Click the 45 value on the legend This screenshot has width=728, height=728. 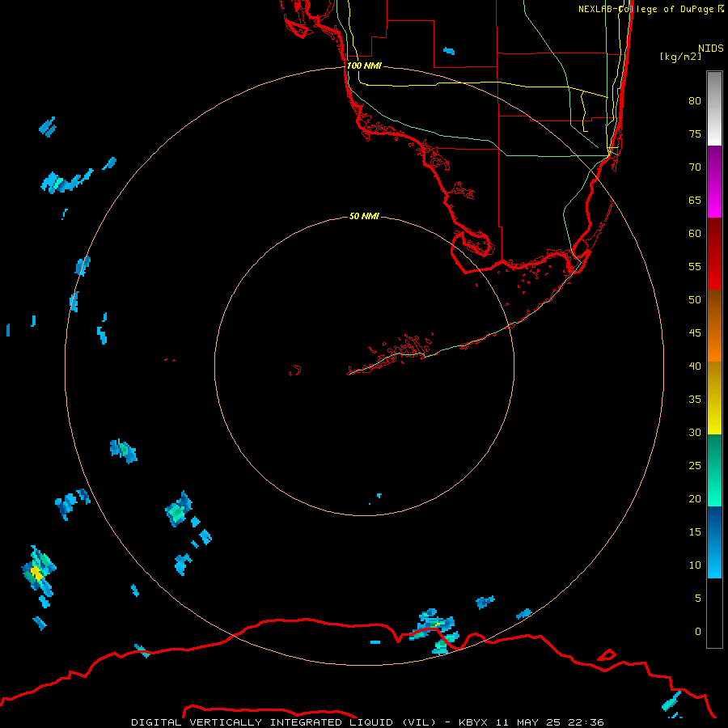click(x=695, y=333)
